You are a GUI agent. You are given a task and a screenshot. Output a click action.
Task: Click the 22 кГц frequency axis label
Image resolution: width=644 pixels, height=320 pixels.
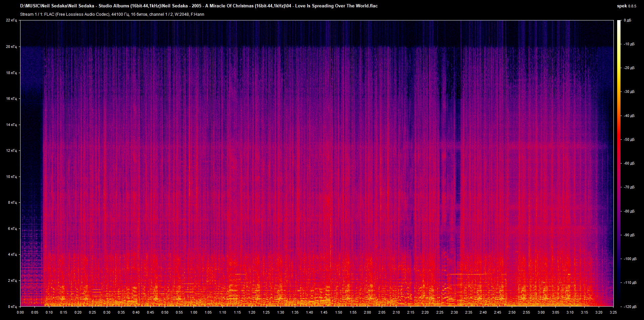(11, 20)
